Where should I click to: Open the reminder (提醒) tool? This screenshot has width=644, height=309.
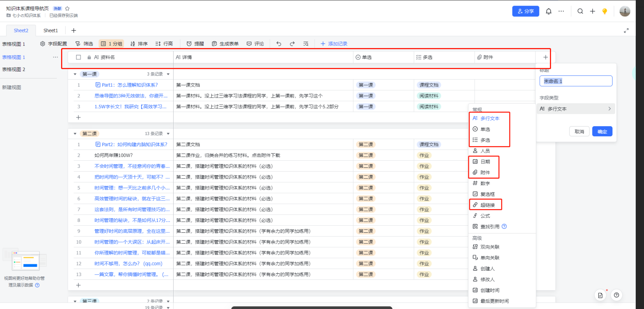(x=195, y=44)
